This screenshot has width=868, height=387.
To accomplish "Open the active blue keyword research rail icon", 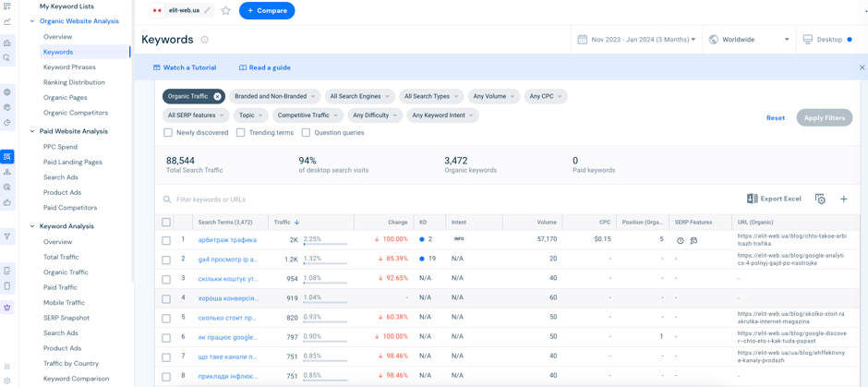I will coord(6,157).
